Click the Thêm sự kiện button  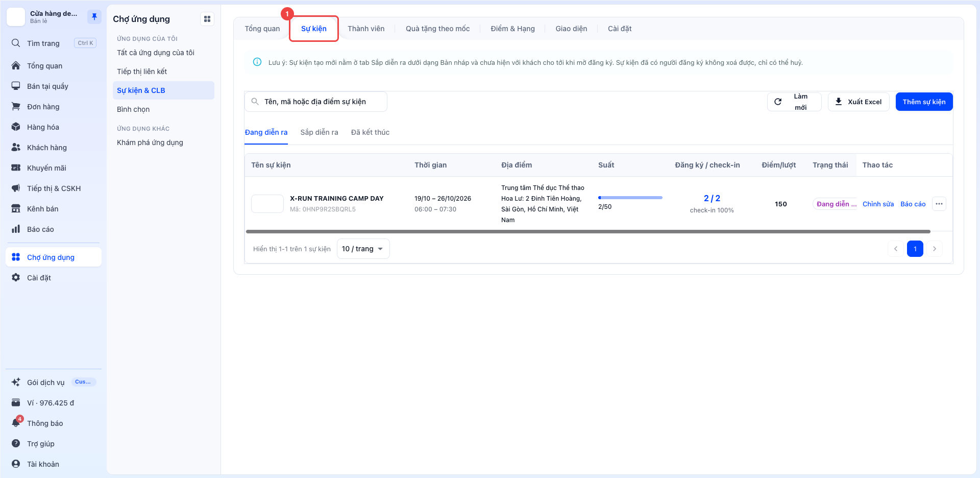[x=924, y=102]
